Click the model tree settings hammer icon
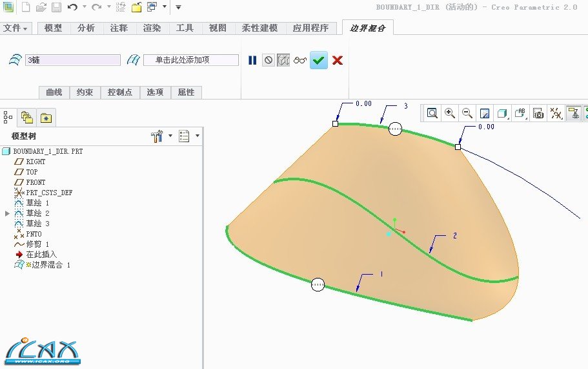The width and height of the screenshot is (588, 369). [157, 136]
